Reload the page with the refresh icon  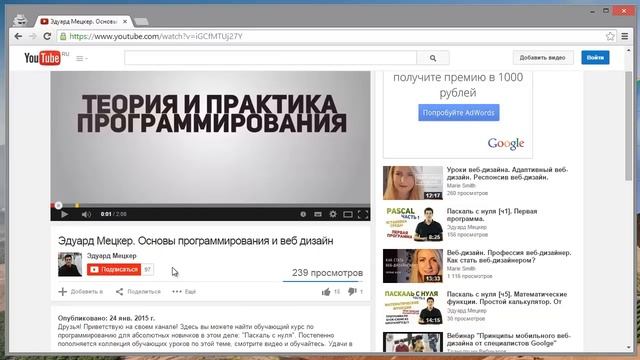pyautogui.click(x=47, y=36)
